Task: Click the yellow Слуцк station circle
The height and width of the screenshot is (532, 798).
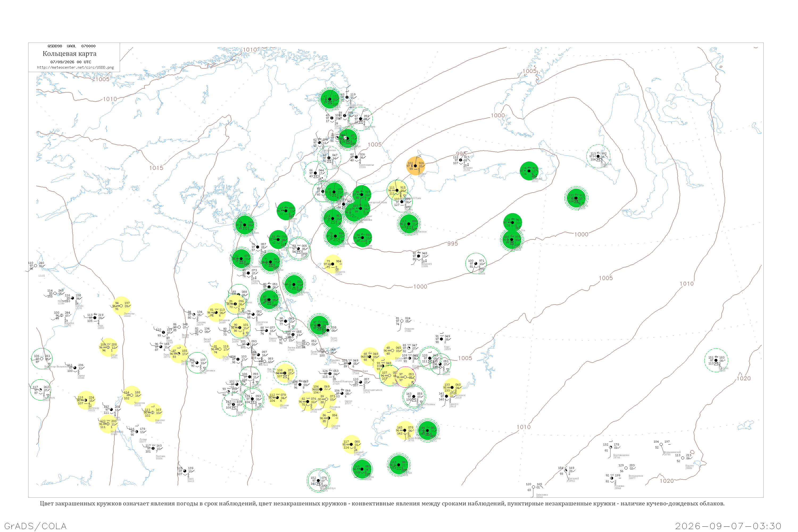Action: point(108,347)
